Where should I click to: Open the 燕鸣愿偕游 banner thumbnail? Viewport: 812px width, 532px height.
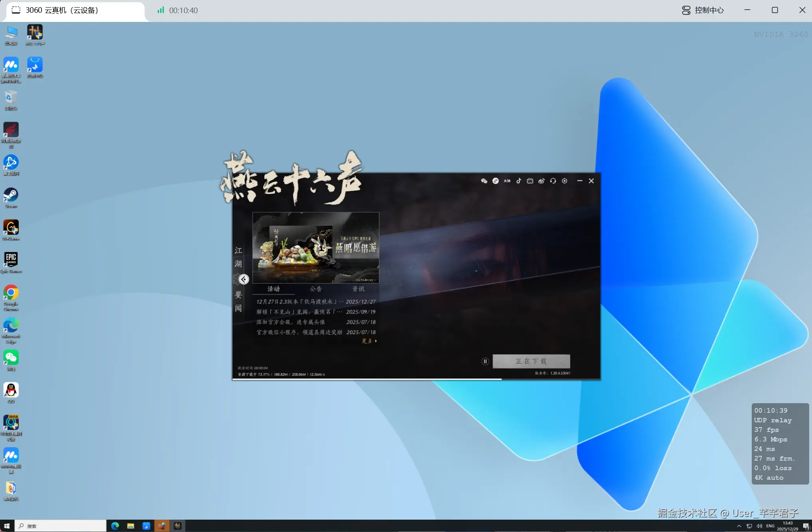(x=316, y=247)
